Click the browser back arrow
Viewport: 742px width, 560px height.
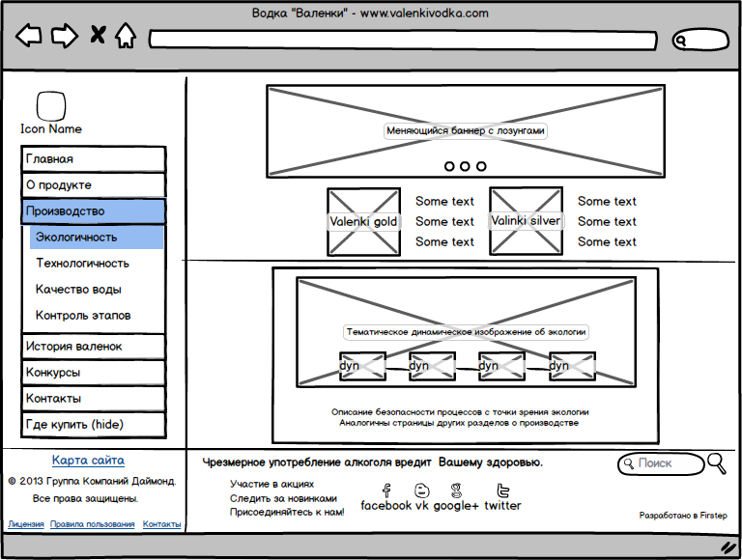29,36
